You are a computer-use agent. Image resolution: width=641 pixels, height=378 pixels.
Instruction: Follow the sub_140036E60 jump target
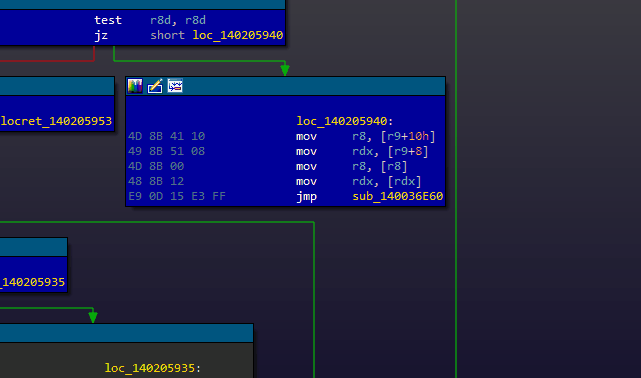[397, 197]
